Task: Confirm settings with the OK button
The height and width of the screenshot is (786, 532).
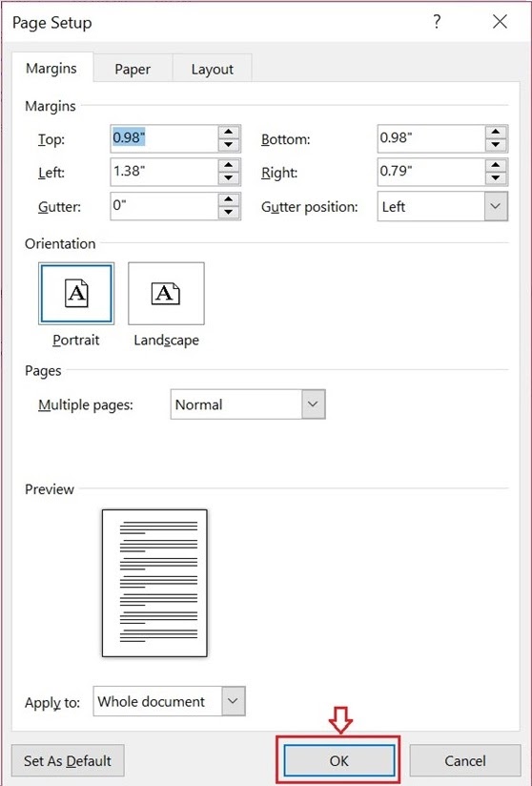Action: coord(339,760)
